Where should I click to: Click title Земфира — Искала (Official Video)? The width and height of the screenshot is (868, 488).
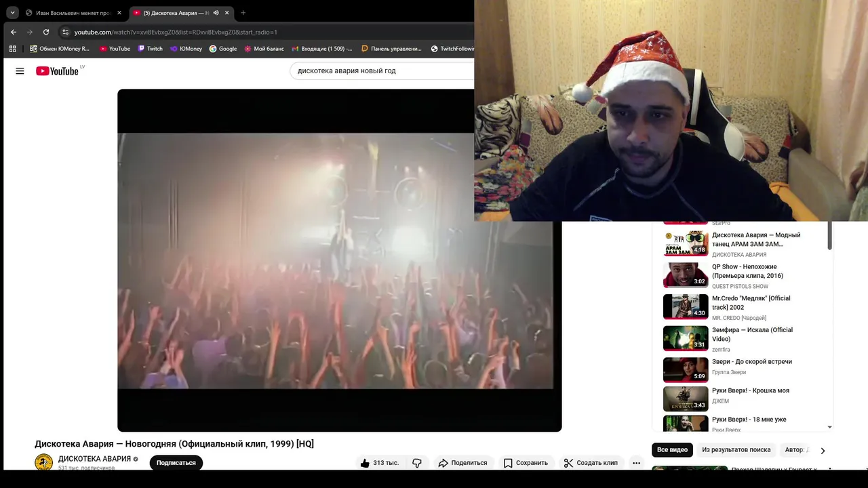tap(752, 334)
